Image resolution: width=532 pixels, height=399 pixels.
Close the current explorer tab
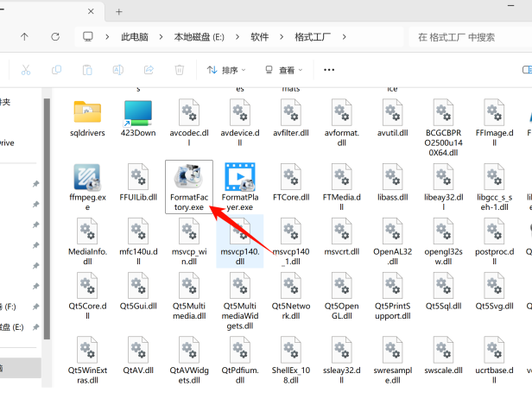point(91,11)
